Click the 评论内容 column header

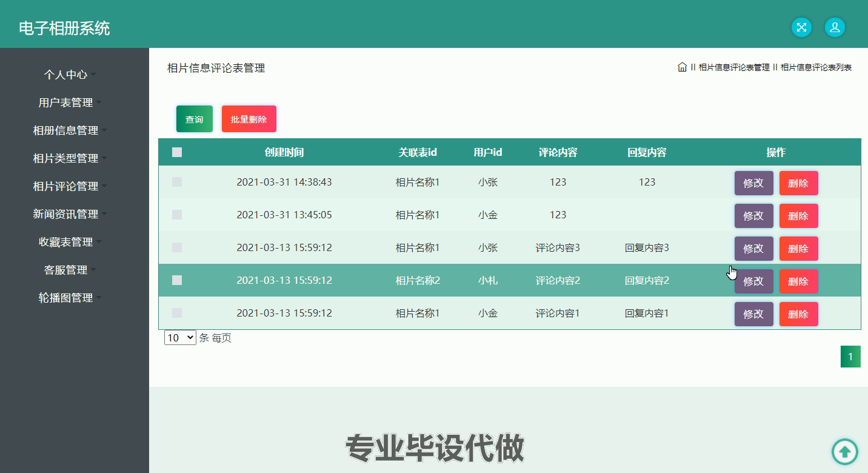pos(558,152)
